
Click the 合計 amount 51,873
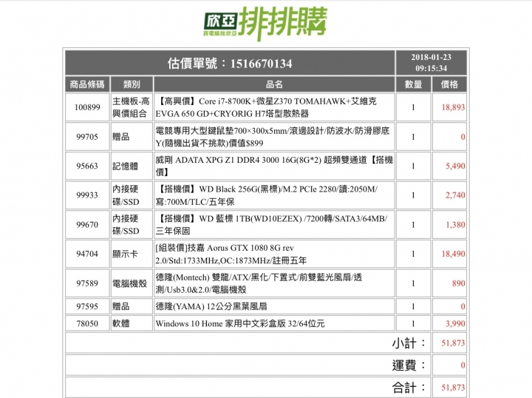tap(453, 388)
